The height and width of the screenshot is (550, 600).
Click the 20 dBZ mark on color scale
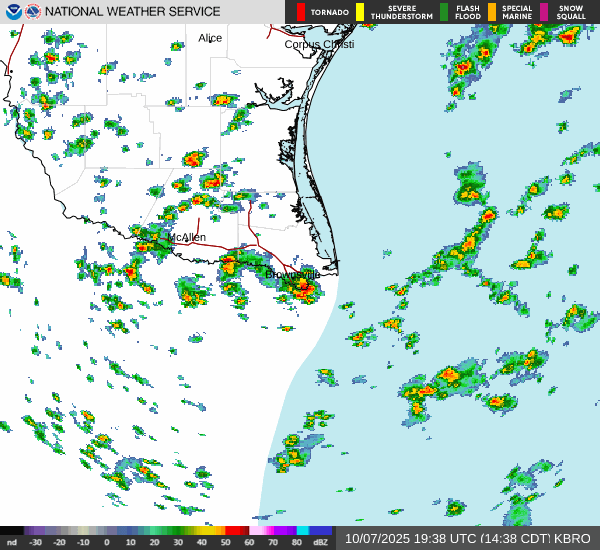click(153, 542)
